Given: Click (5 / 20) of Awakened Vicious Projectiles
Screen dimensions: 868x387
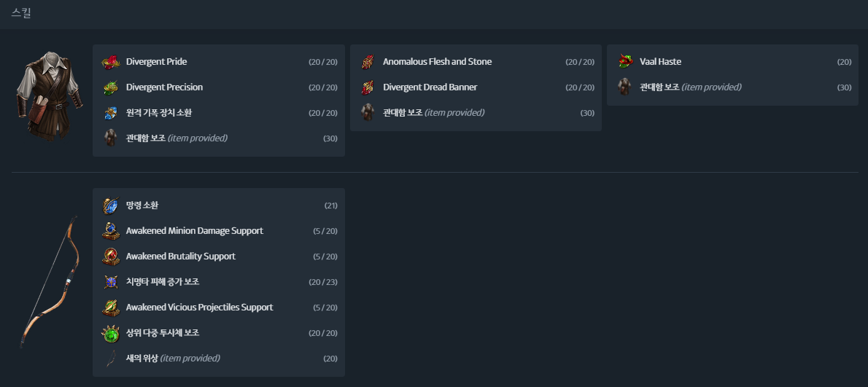Looking at the screenshot, I should [x=325, y=308].
